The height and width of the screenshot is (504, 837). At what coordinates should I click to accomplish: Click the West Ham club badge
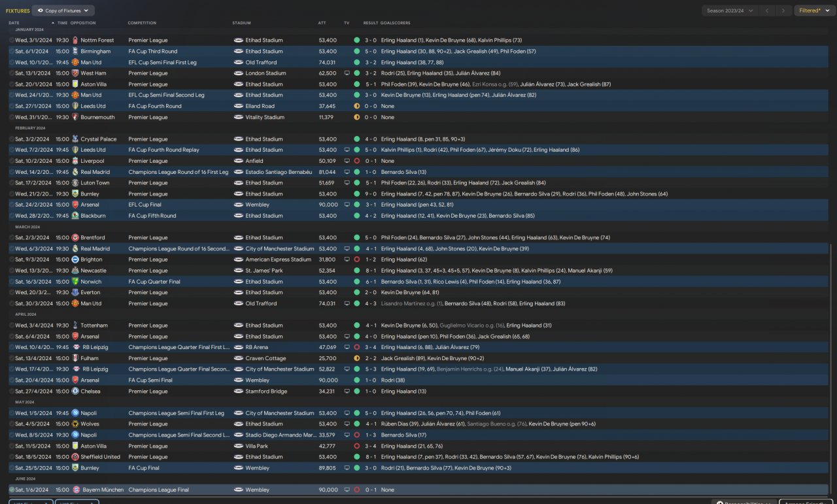click(x=75, y=73)
